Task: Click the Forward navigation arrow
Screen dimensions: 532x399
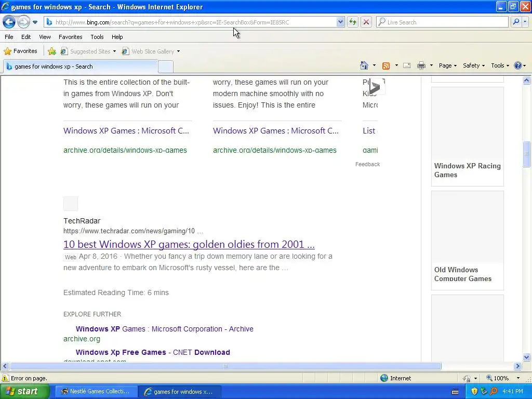Action: 23,22
